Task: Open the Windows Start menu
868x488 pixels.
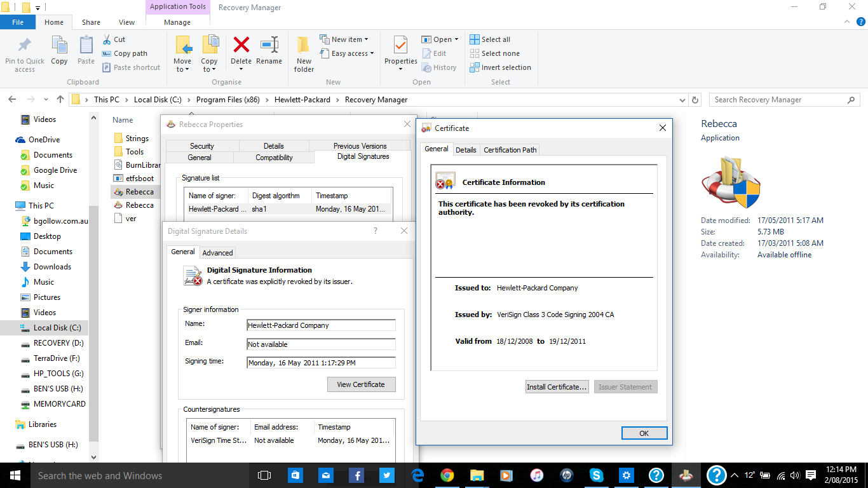Action: coord(15,475)
